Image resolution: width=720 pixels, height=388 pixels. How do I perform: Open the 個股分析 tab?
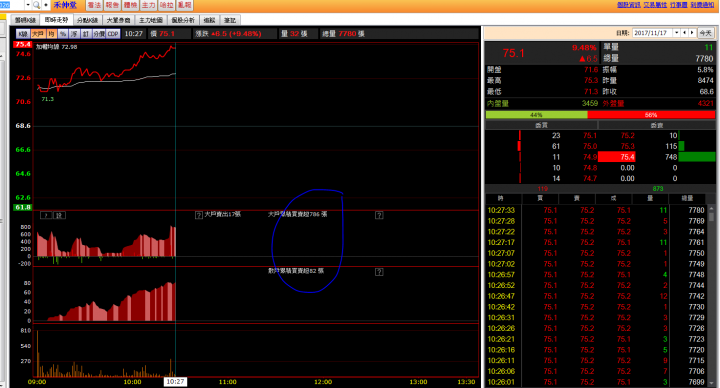183,20
